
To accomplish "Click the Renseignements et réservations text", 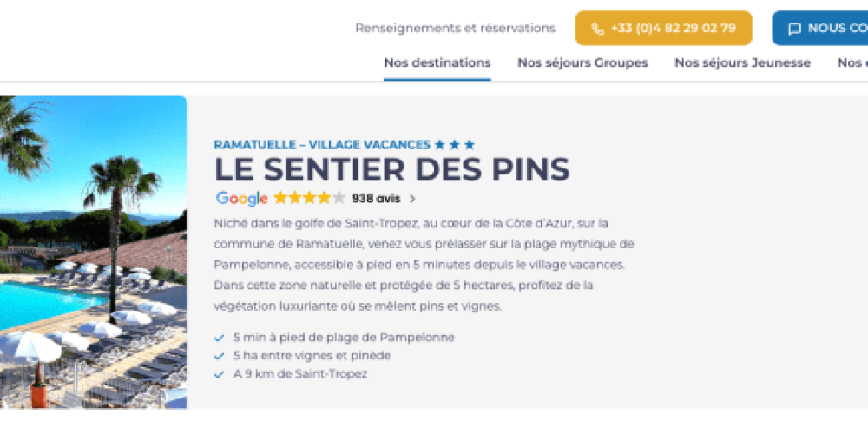I will click(455, 28).
